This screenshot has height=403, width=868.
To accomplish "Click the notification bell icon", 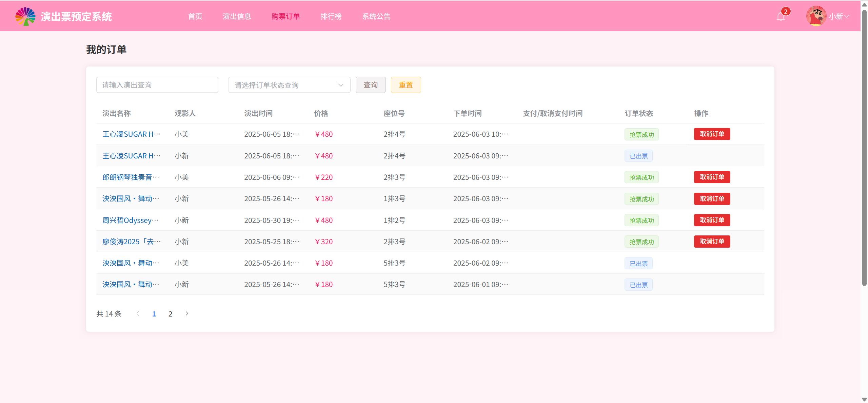I will click(x=781, y=17).
